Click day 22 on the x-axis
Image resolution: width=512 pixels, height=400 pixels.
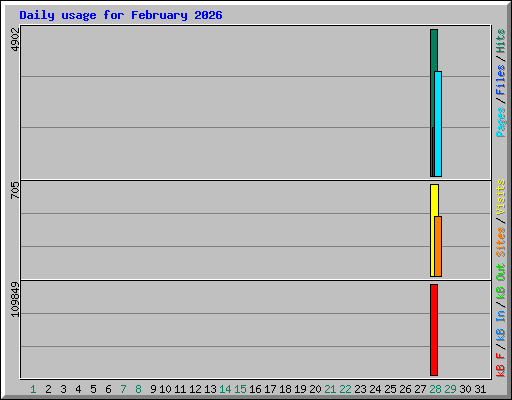pos(345,389)
